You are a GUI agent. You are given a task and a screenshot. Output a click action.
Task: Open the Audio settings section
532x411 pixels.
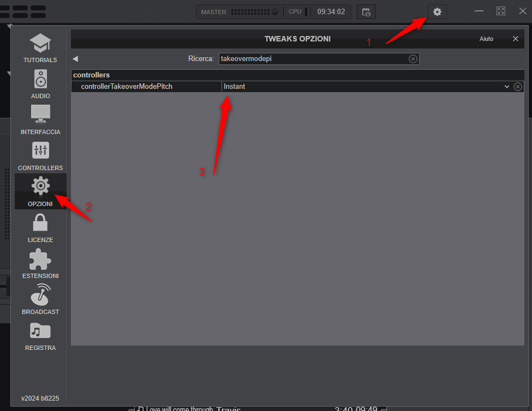point(40,84)
